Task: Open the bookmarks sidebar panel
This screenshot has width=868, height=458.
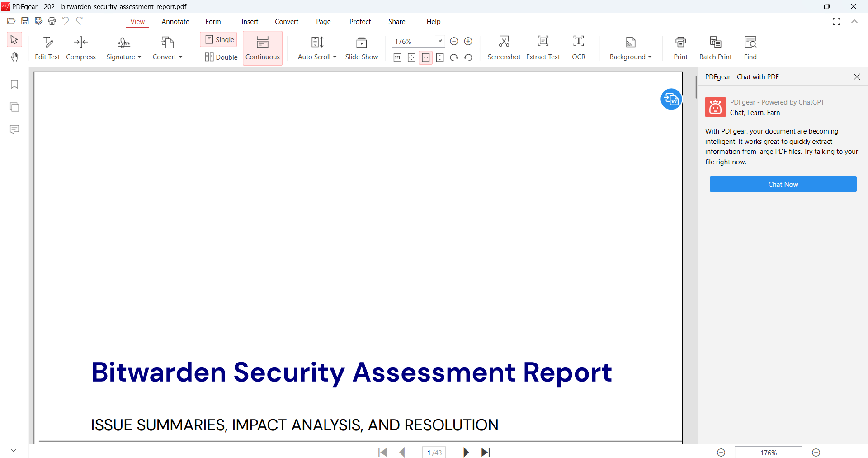Action: (x=14, y=84)
